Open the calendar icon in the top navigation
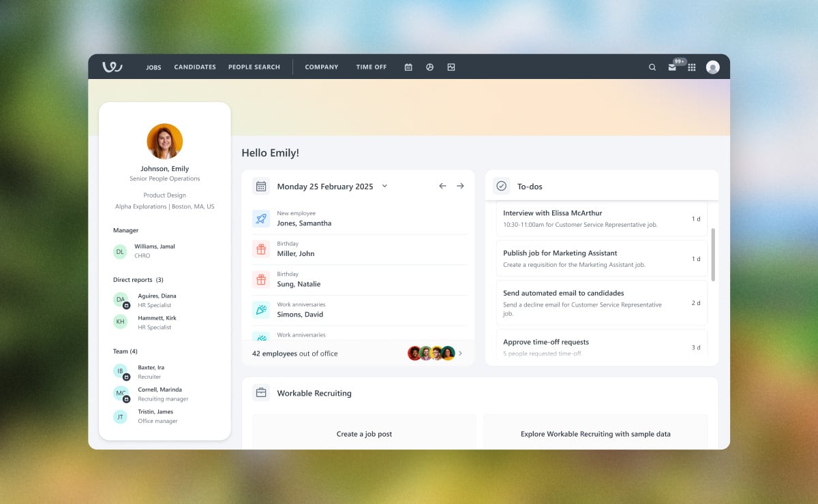This screenshot has width=818, height=504. click(408, 67)
